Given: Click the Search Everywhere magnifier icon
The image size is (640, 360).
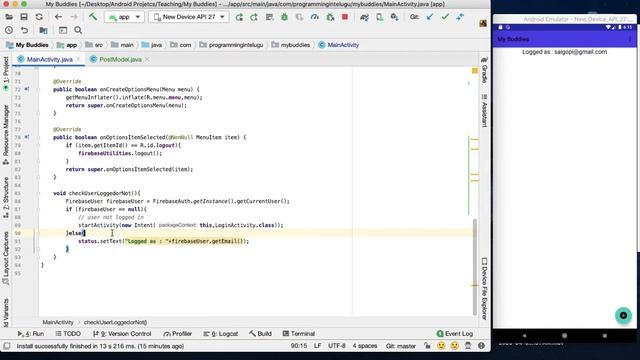Looking at the screenshot, I should pyautogui.click(x=78, y=31).
